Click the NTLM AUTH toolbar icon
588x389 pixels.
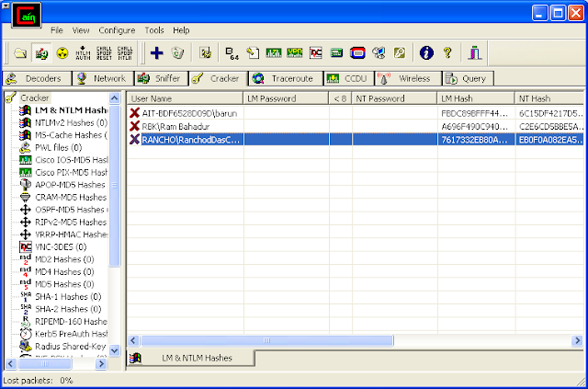(83, 53)
